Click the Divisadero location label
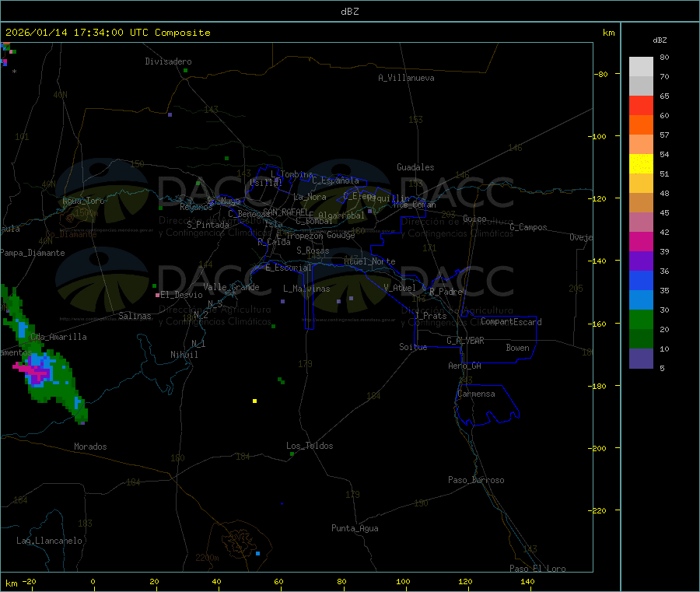Screen dimensions: 700x592 click(168, 61)
